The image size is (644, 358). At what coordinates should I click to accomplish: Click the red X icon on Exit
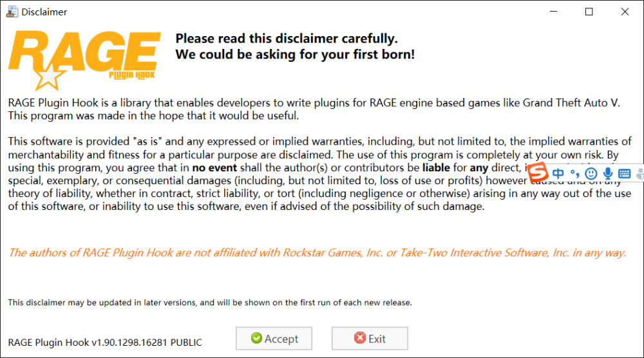tap(360, 339)
